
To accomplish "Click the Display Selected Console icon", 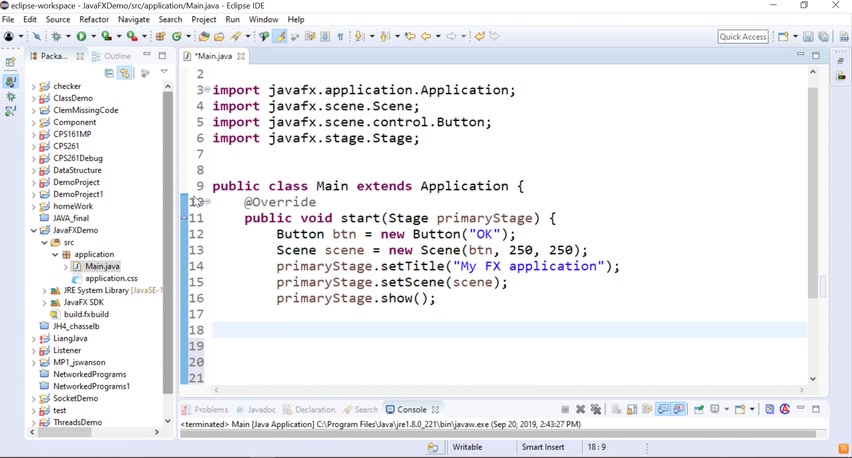I will click(715, 409).
